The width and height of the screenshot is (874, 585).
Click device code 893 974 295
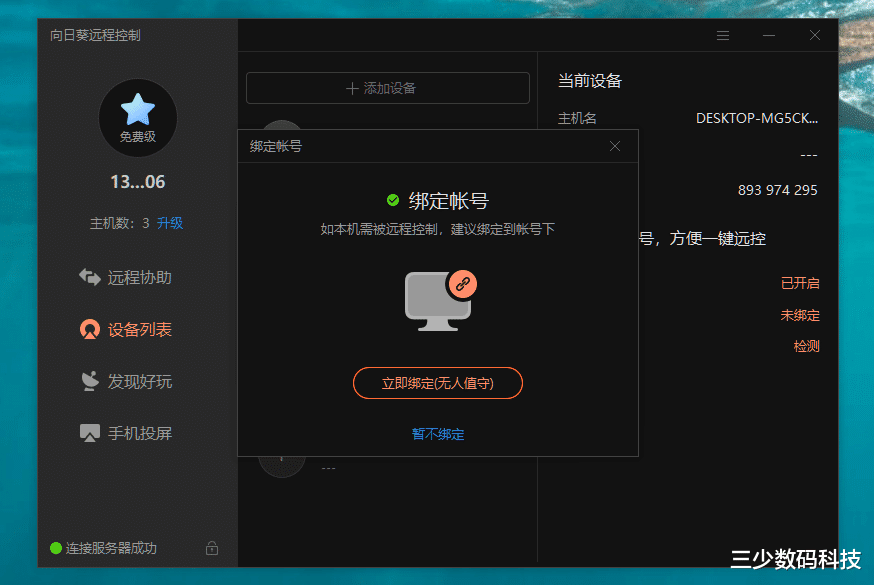point(778,190)
